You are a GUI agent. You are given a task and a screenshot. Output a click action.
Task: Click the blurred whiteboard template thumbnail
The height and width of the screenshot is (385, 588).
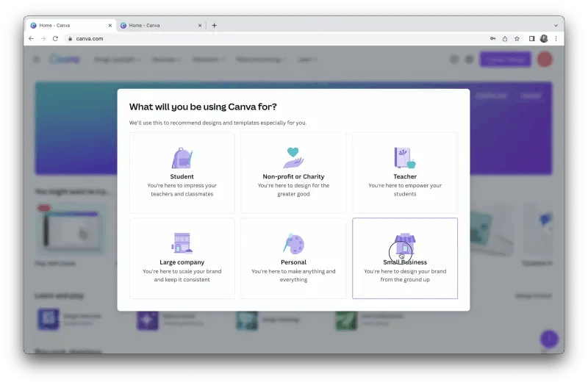coord(71,229)
